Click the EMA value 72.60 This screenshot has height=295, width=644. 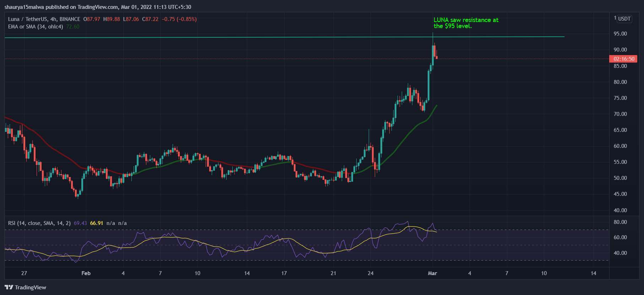(73, 27)
